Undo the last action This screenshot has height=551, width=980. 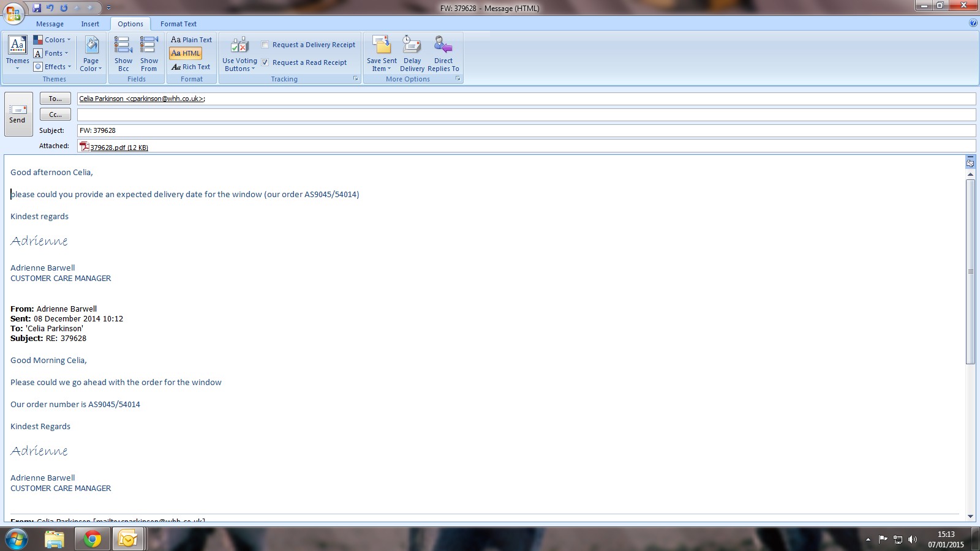[x=50, y=8]
